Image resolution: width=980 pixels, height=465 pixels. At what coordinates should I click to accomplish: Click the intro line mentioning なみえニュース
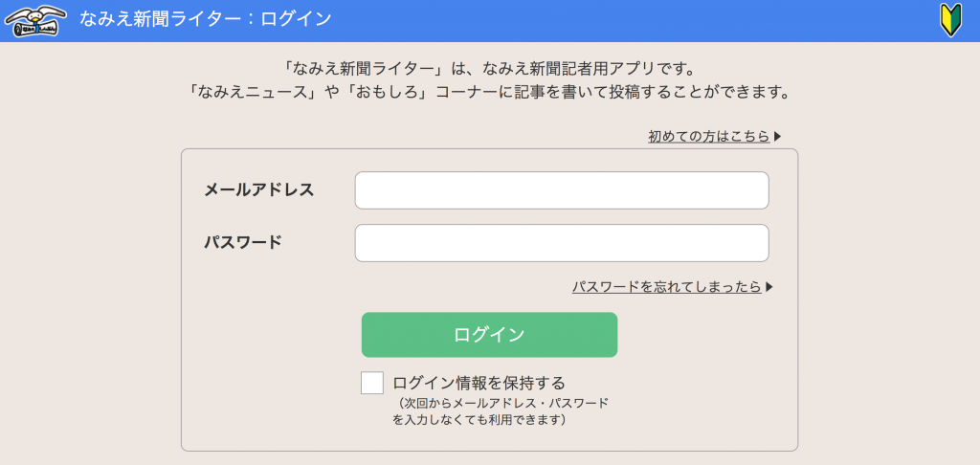point(490,93)
